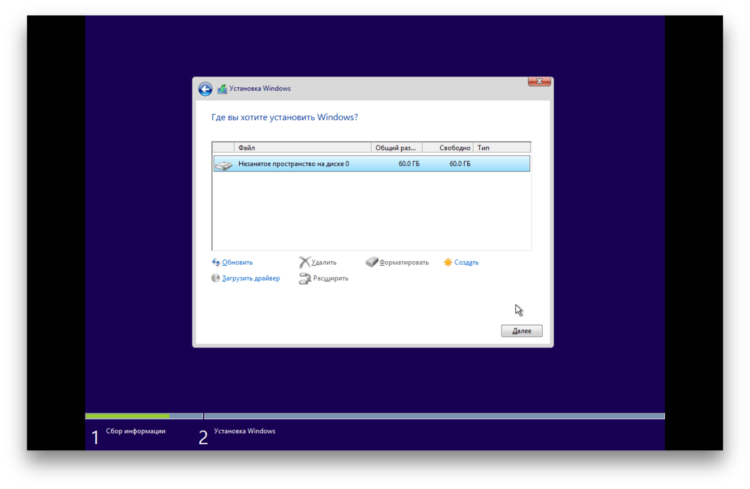Viewport: 750px width, 489px height.
Task: Click the free space 60.0 ГБ cell
Action: [460, 164]
